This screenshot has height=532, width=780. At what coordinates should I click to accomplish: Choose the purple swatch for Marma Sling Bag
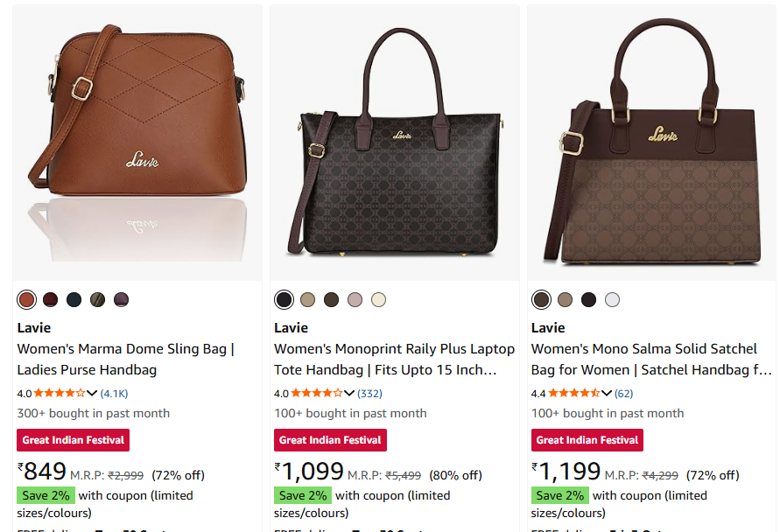pos(121,300)
